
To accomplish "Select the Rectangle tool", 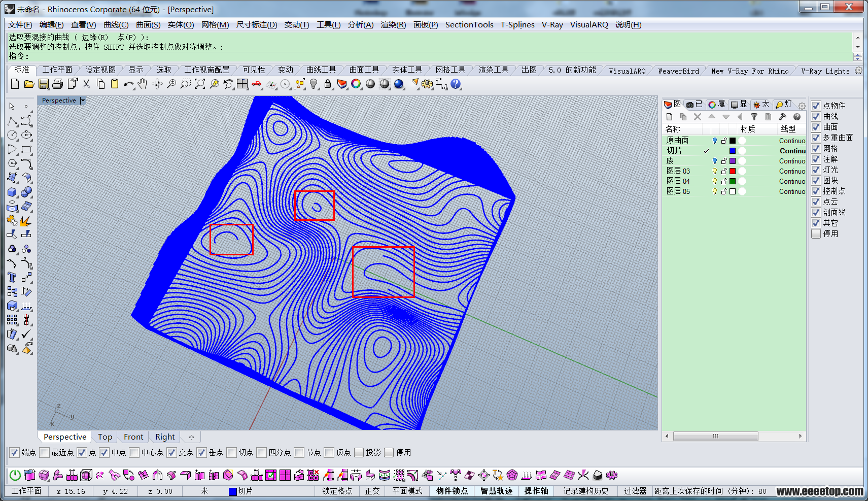I will 26,149.
